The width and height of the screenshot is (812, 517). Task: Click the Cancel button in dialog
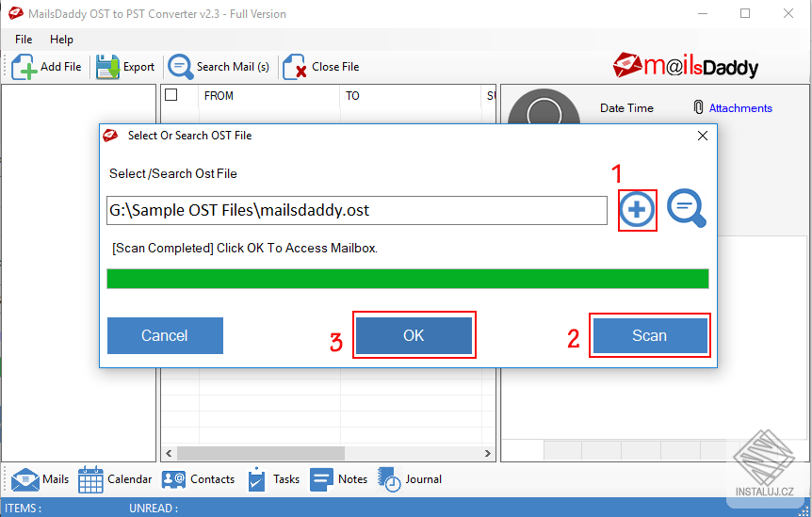[165, 335]
